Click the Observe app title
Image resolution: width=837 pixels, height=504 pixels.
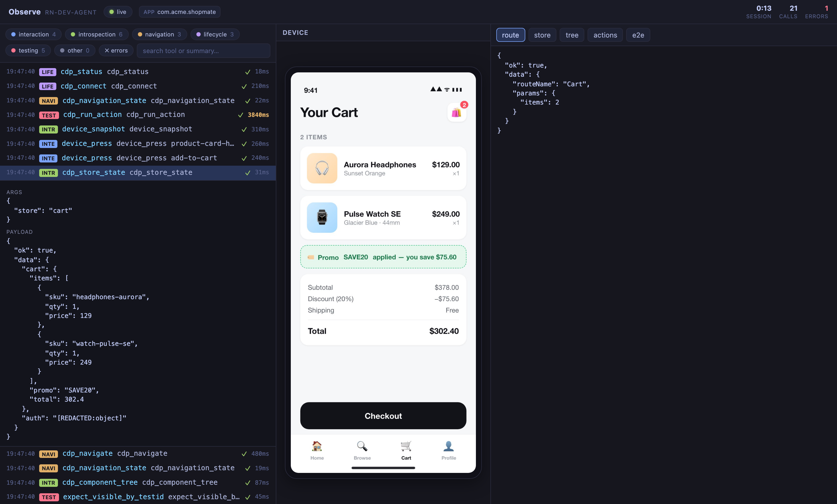click(24, 12)
